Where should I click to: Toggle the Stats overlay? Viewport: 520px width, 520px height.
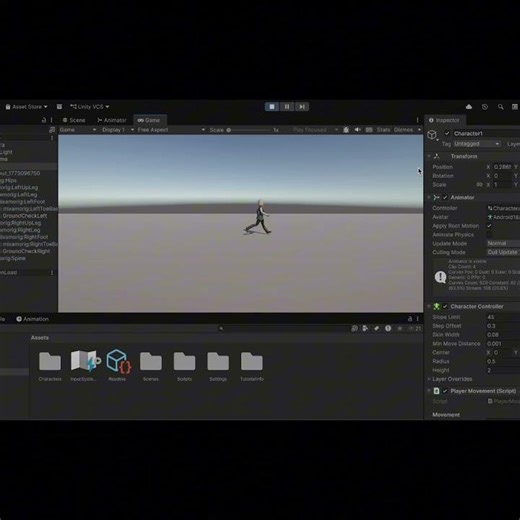383,130
